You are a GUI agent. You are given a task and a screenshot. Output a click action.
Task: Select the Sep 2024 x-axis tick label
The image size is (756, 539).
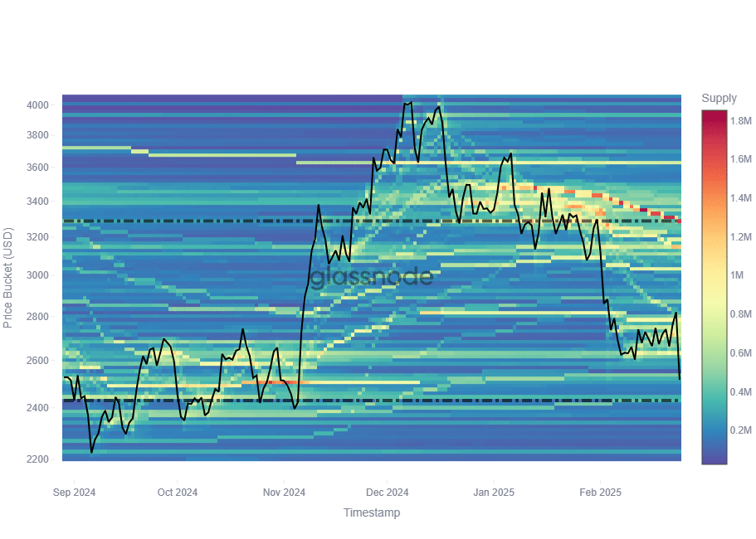(x=74, y=493)
